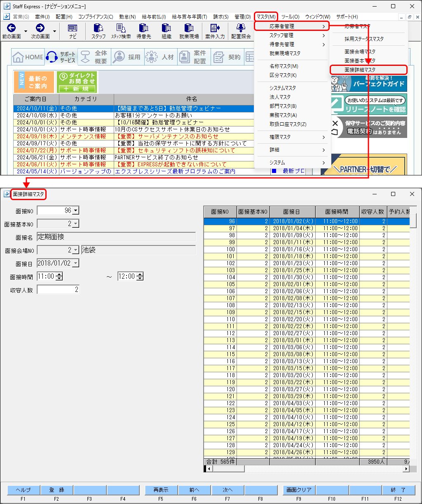
Task: Select 法人マスタ menu item
Action: 292,97
